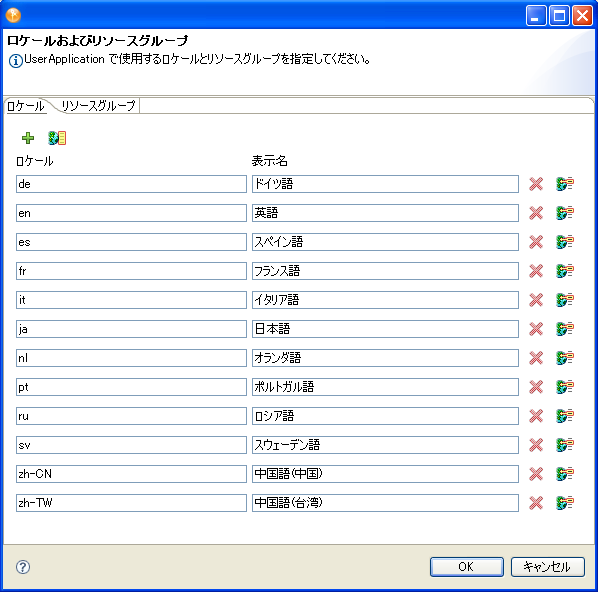
Task: Click the 英語 display name field
Action: (385, 213)
